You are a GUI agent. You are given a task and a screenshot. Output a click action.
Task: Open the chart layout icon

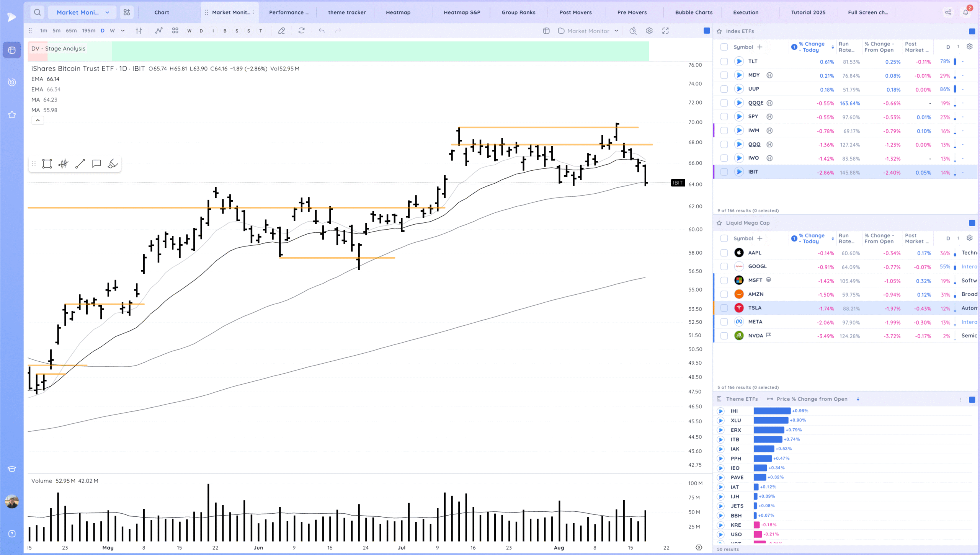pos(546,31)
